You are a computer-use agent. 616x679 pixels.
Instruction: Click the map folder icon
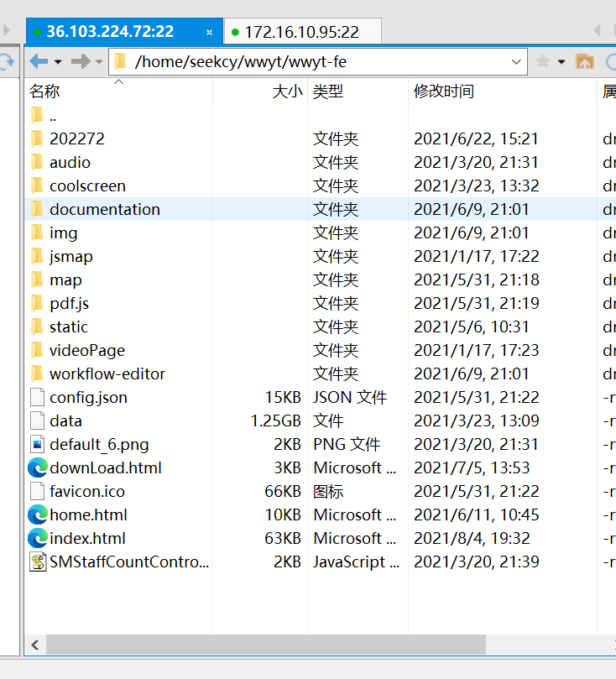coord(37,279)
